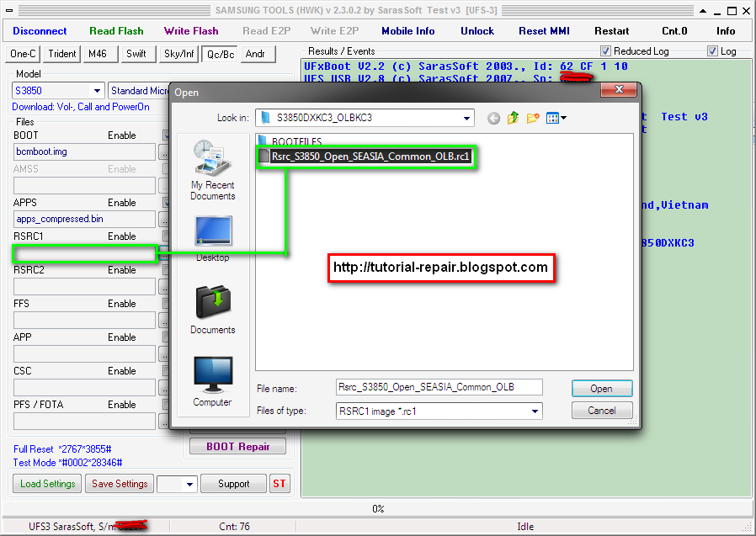The width and height of the screenshot is (756, 536).
Task: Open the Look in folder dropdown
Action: (466, 118)
